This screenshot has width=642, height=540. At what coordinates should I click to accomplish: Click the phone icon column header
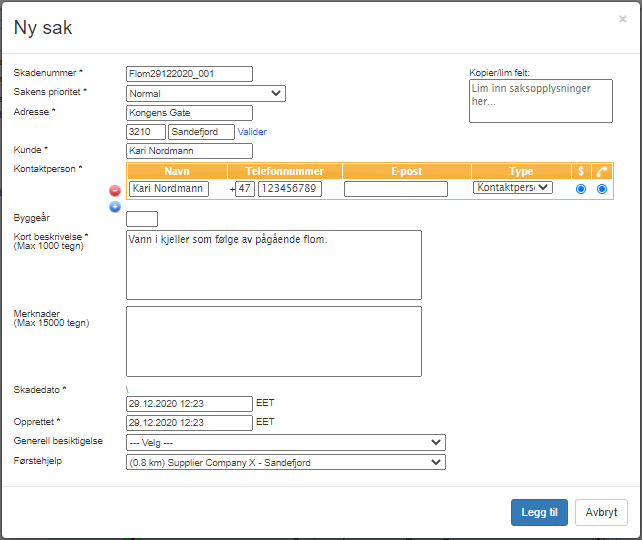pyautogui.click(x=601, y=171)
